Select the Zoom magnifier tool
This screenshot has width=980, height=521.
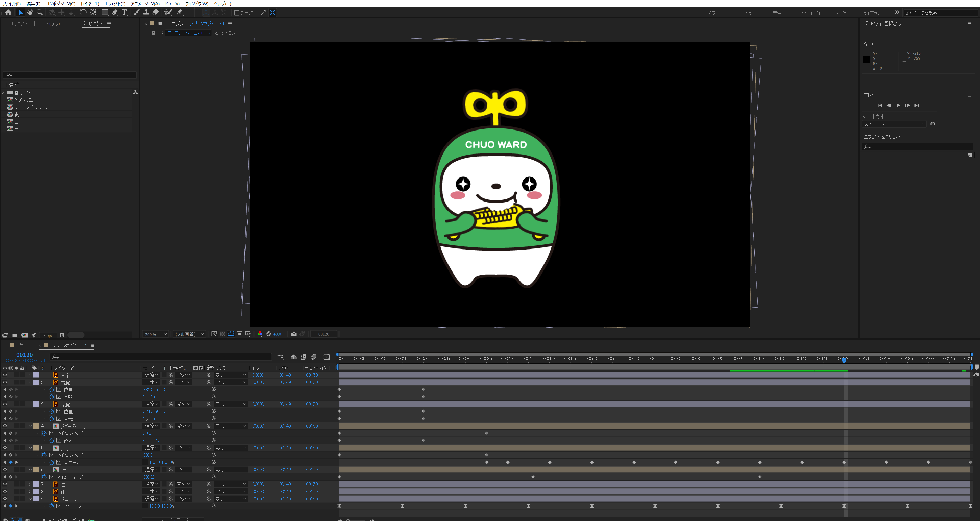tap(40, 13)
